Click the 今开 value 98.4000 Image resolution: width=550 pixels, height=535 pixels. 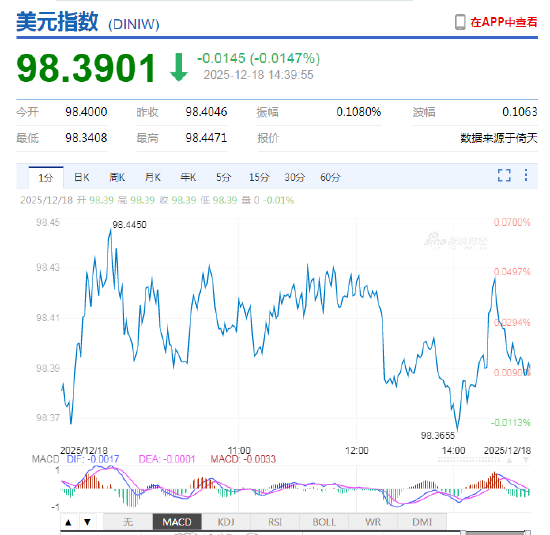coord(86,112)
